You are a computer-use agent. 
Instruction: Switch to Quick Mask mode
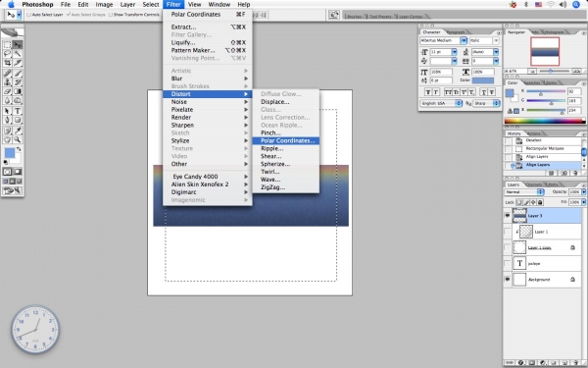18,172
